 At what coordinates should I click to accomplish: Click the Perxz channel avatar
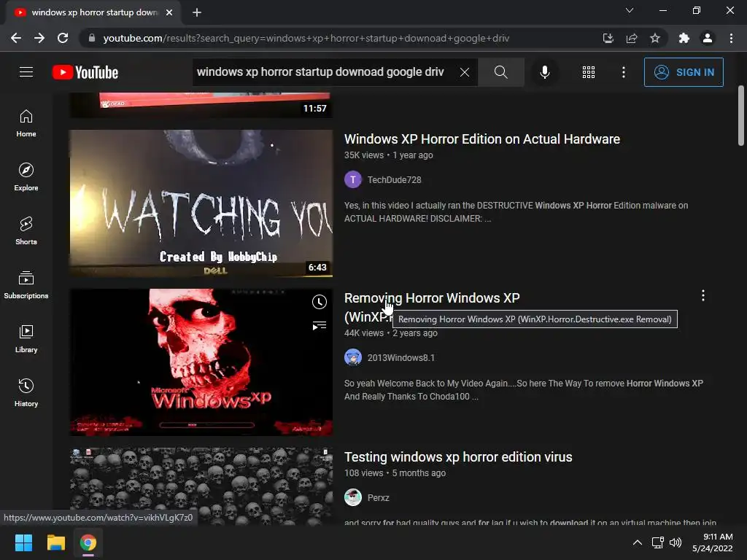click(x=353, y=497)
